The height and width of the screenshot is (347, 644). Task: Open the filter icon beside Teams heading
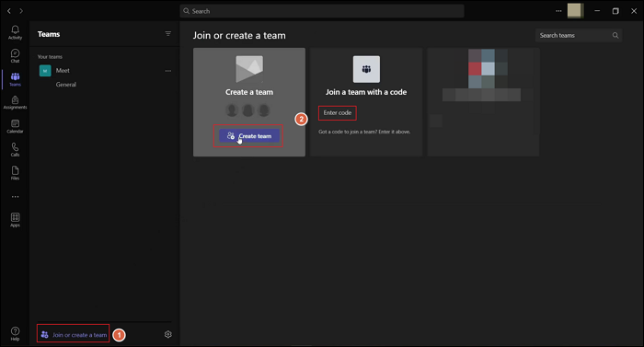click(x=168, y=34)
